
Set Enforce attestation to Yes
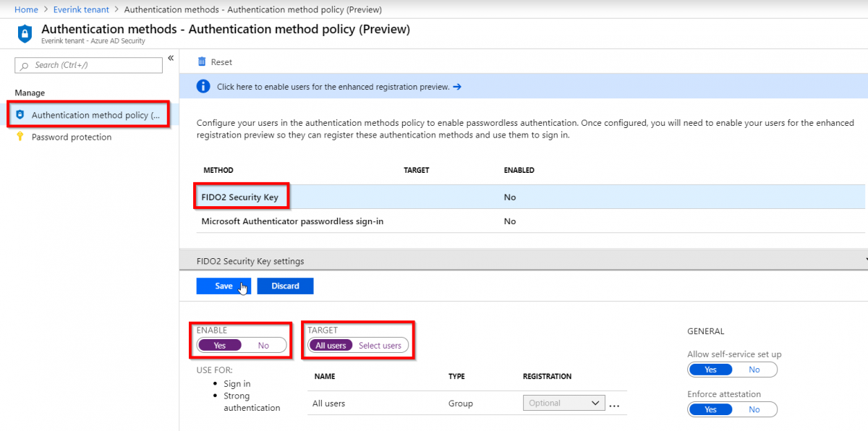coord(710,409)
